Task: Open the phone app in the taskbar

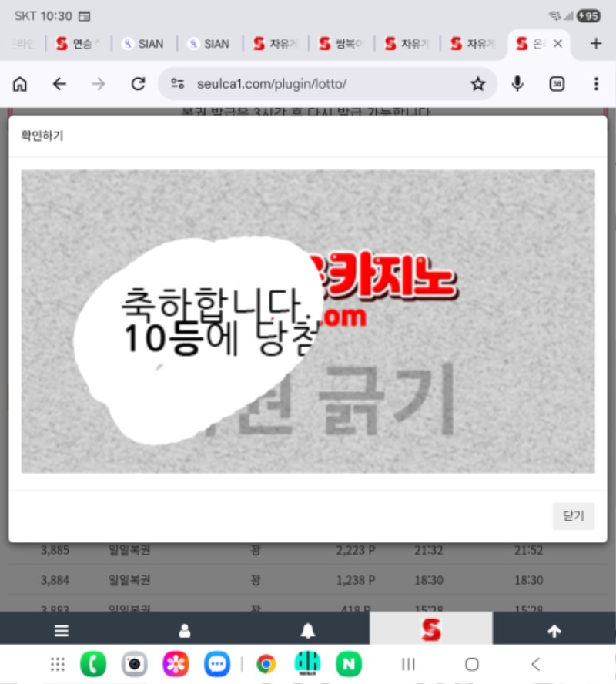Action: coord(93,664)
